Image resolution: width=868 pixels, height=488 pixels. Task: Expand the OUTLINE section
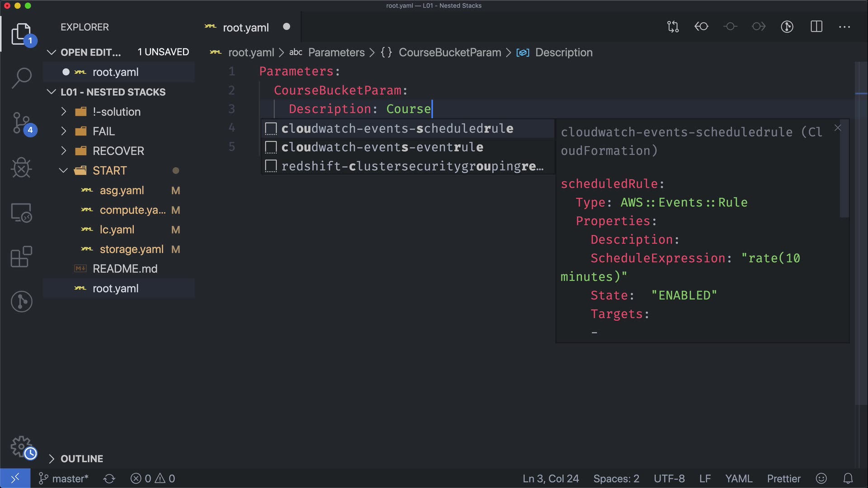(x=81, y=459)
